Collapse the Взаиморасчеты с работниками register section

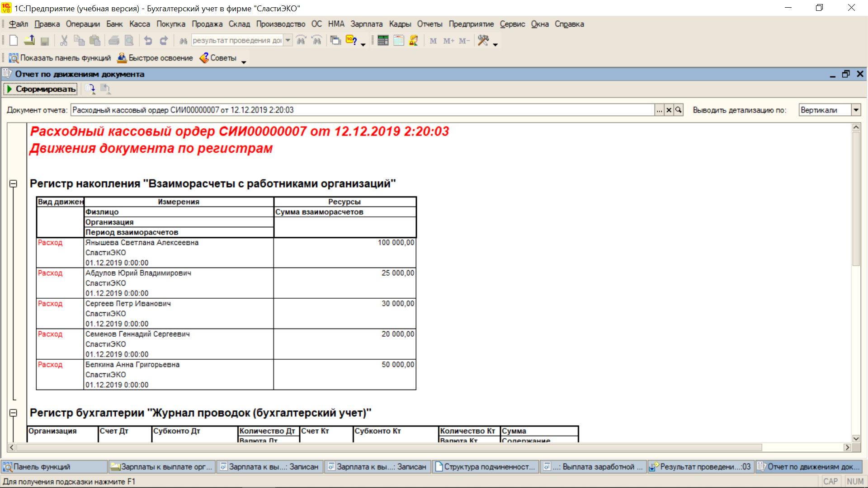click(x=14, y=184)
